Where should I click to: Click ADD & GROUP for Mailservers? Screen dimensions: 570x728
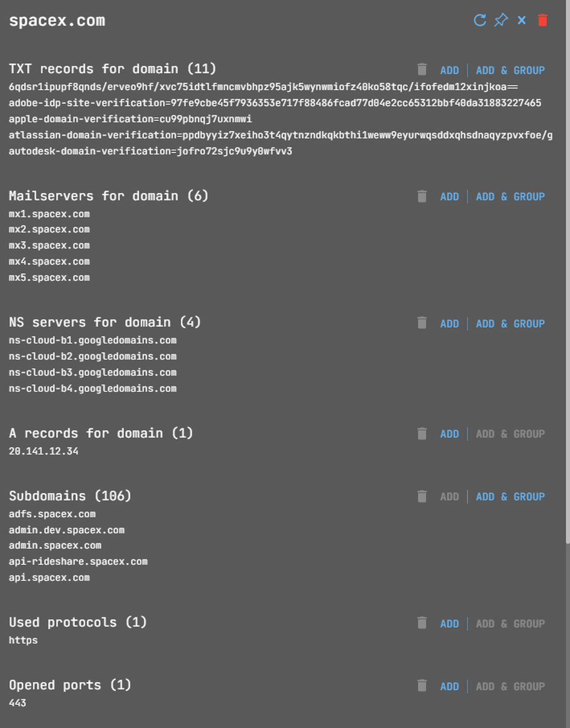(x=510, y=196)
